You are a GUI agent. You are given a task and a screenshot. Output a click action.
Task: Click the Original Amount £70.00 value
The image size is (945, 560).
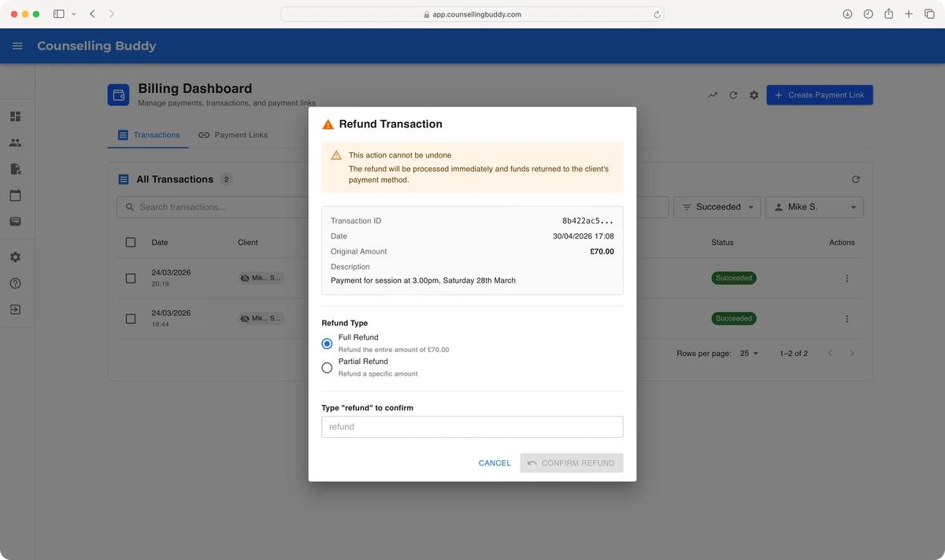click(x=600, y=252)
